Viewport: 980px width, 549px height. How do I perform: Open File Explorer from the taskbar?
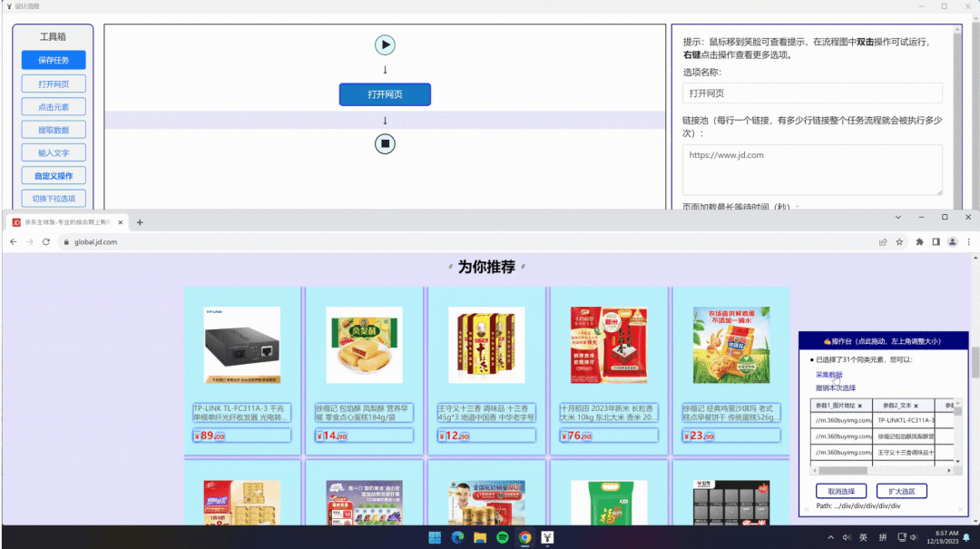(x=480, y=538)
